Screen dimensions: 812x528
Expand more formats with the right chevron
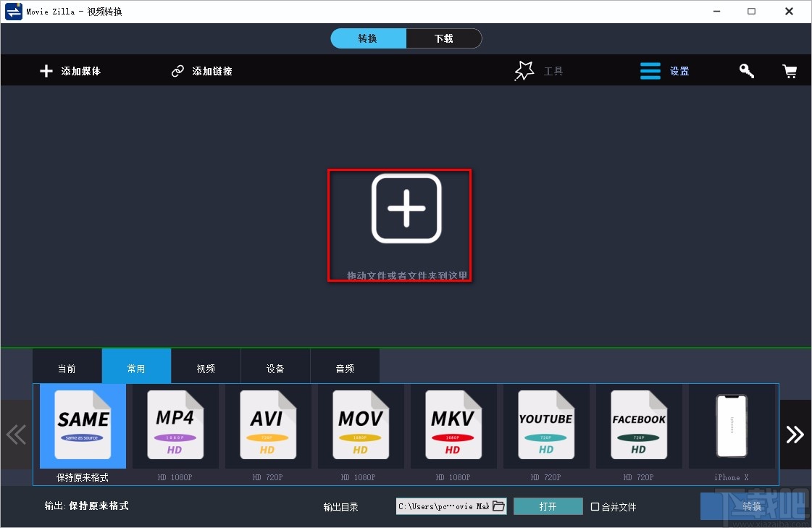pyautogui.click(x=795, y=434)
